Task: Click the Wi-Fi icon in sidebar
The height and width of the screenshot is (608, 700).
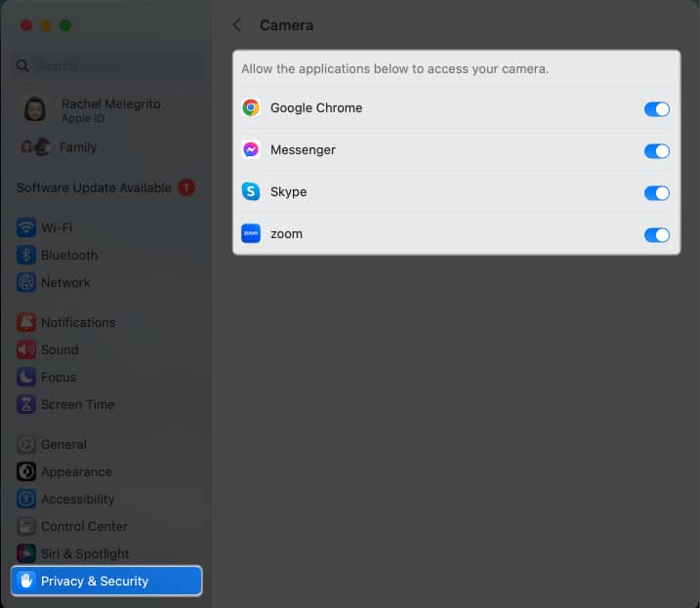Action: pyautogui.click(x=26, y=227)
